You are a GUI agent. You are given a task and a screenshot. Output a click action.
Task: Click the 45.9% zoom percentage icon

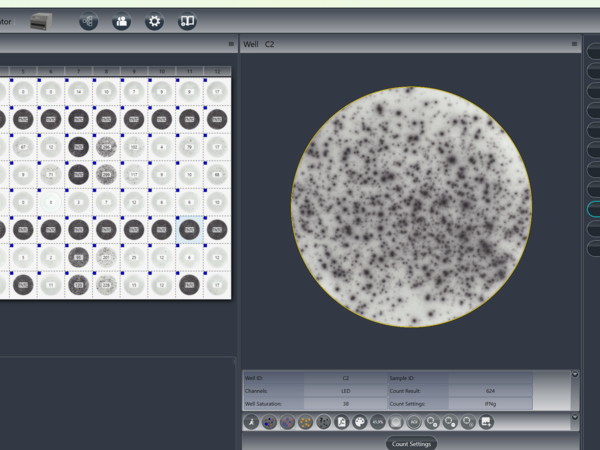378,422
